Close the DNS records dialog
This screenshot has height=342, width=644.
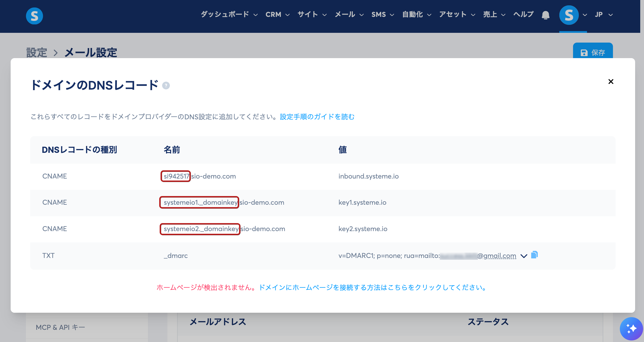pyautogui.click(x=611, y=81)
